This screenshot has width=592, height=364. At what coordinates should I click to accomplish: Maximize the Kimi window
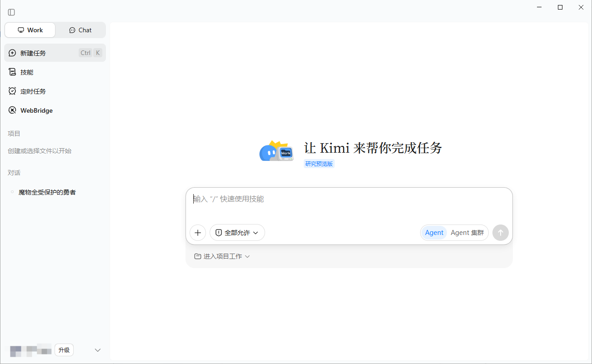(560, 7)
